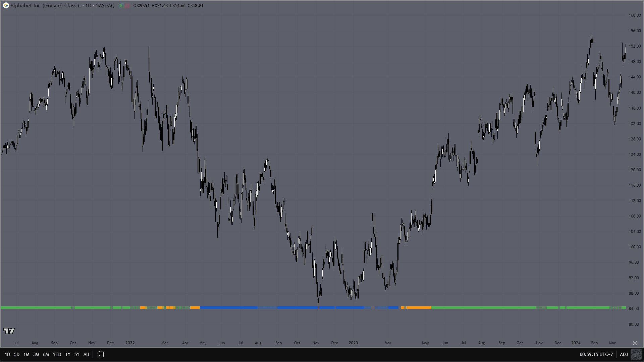Open the go-to-date calendar icon
Image resolution: width=644 pixels, height=362 pixels.
pos(100,354)
